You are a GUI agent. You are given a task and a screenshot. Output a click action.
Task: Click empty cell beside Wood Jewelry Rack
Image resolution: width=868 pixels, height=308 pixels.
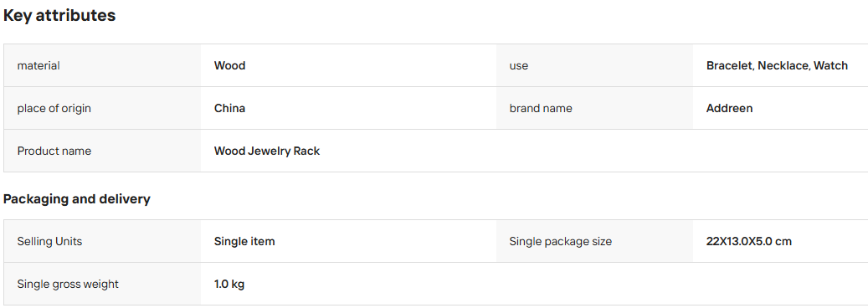[x=682, y=151]
